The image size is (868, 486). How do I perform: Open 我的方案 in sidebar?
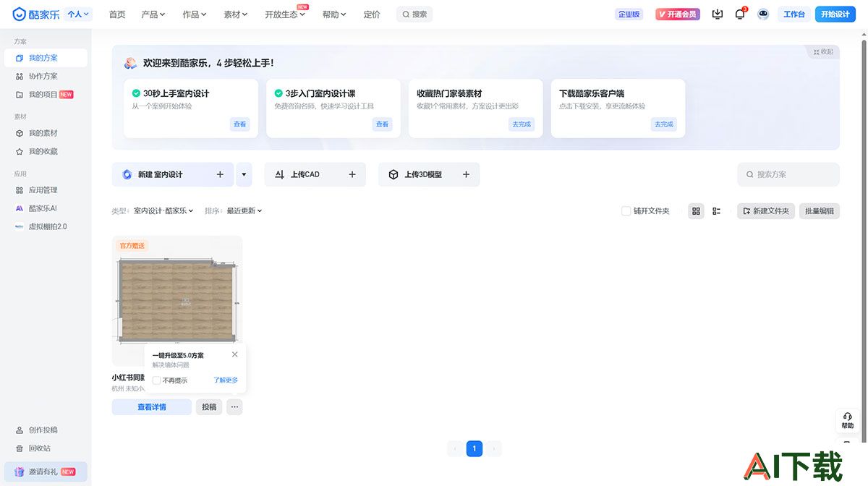pyautogui.click(x=46, y=58)
